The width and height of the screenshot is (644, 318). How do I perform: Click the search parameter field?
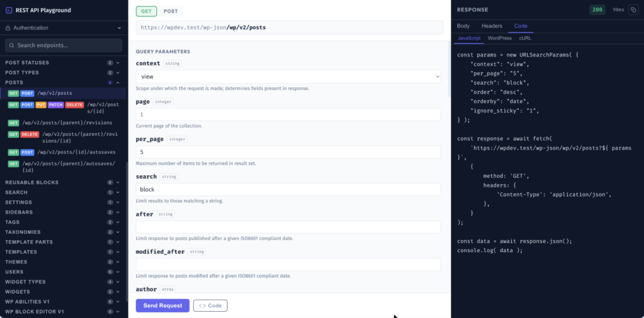coord(288,190)
